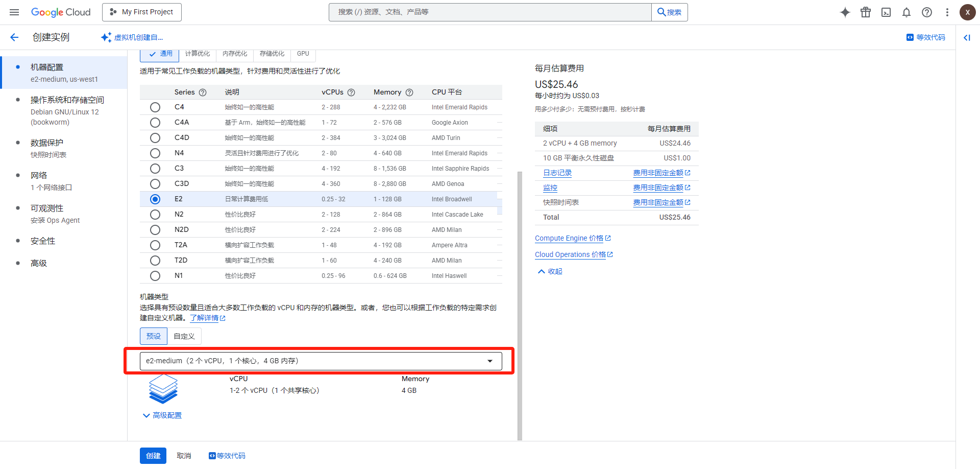
Task: Click 虚拟机创建自... Gemini sparkle button
Action: [x=132, y=37]
